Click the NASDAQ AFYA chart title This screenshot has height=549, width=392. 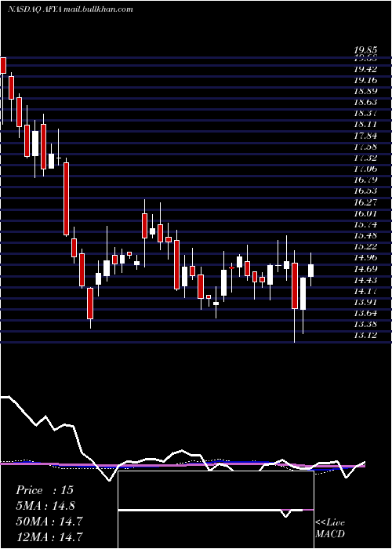click(x=34, y=9)
